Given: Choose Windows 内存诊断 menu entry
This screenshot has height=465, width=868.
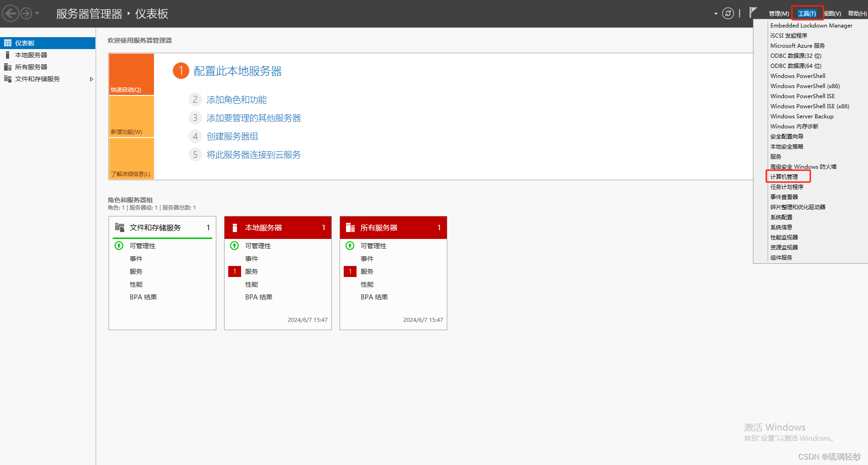Looking at the screenshot, I should (794, 127).
